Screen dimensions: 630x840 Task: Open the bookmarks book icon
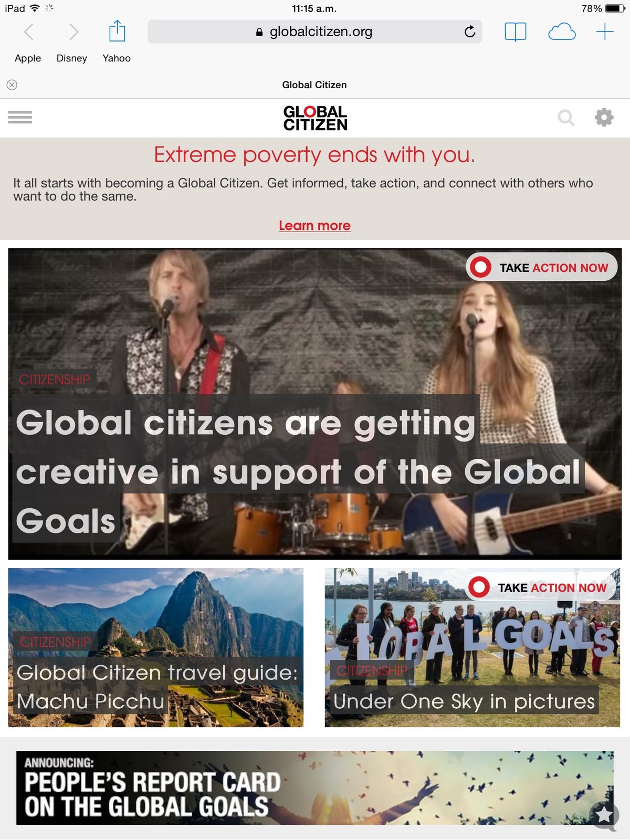pos(515,32)
